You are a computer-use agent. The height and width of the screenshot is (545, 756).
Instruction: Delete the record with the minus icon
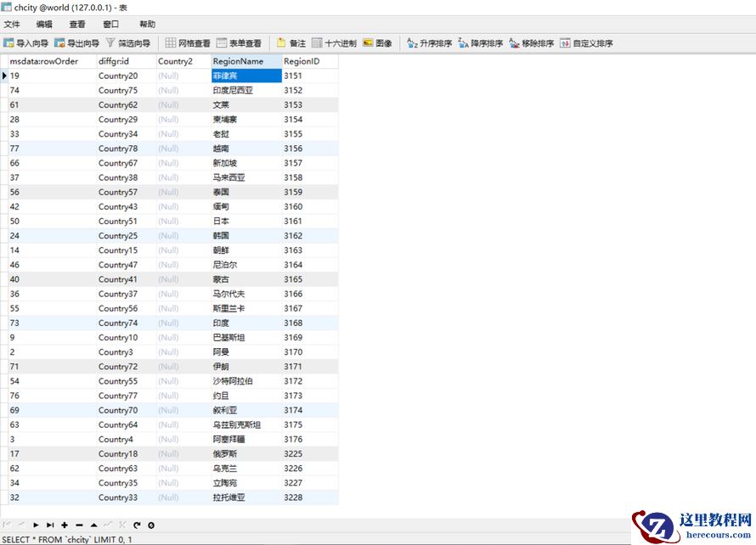pos(79,525)
